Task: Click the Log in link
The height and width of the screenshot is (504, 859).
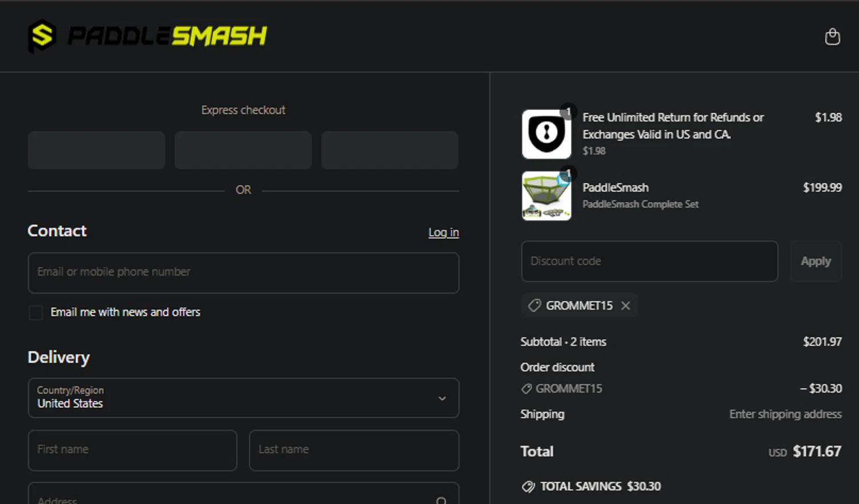Action: coord(443,233)
